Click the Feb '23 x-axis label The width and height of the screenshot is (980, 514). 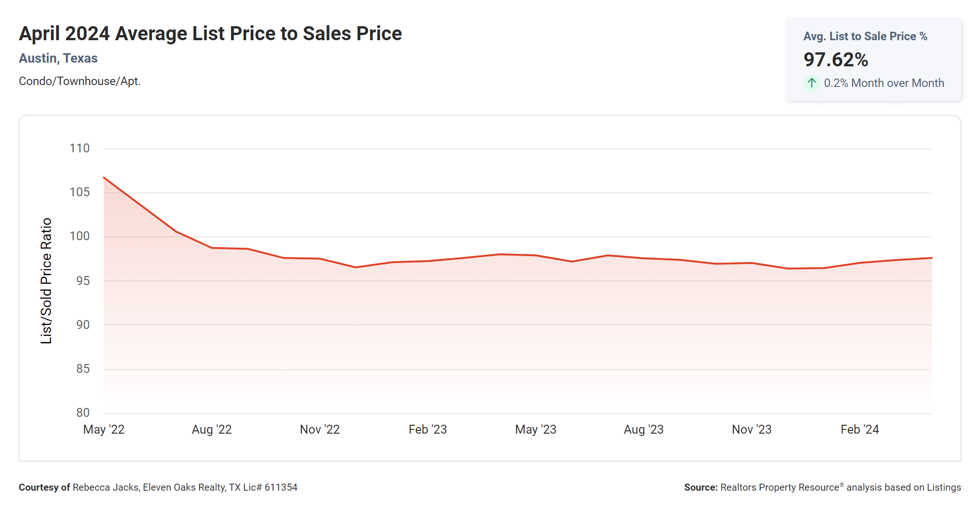coord(428,429)
